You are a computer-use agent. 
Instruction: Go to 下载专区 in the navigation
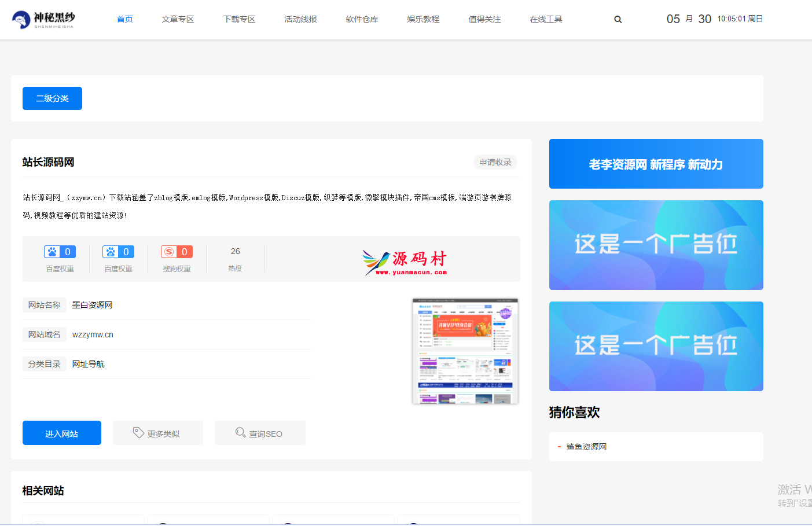[239, 20]
